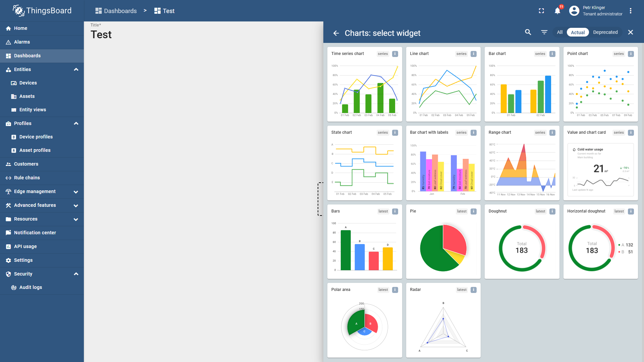The height and width of the screenshot is (362, 644).
Task: Open the notifications bell
Action: tap(557, 11)
